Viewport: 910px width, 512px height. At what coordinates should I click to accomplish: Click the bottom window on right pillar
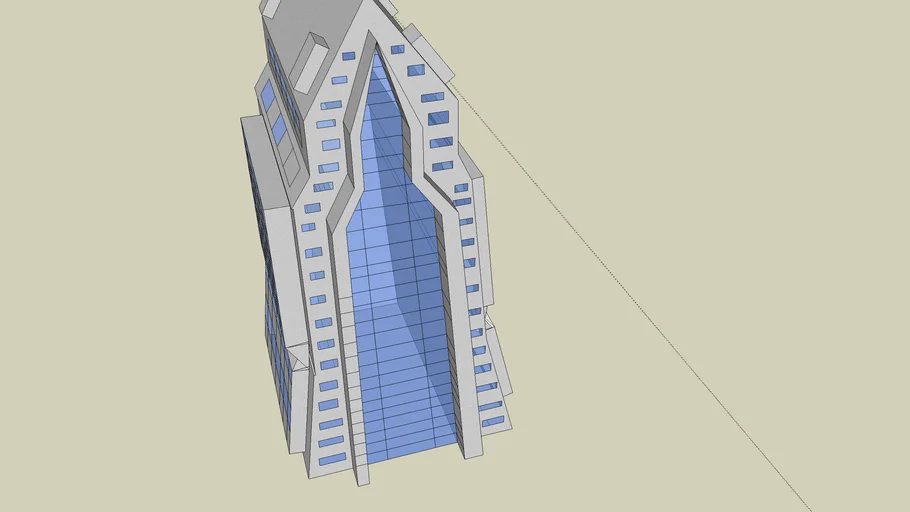pyautogui.click(x=492, y=422)
